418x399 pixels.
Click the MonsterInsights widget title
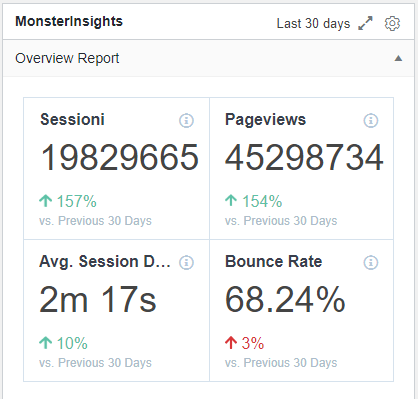(x=69, y=21)
